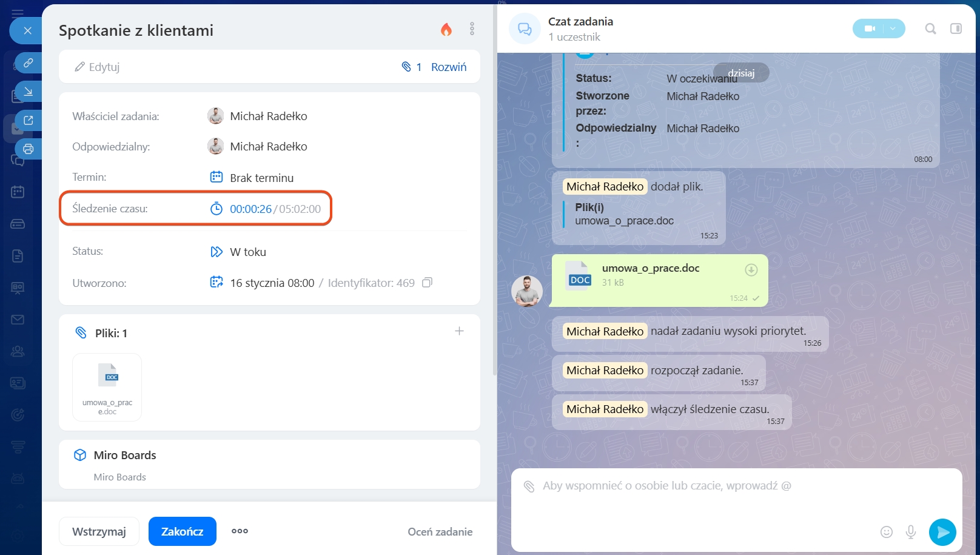Pause the task with Wstrzymaj
The image size is (980, 555).
coord(99,531)
